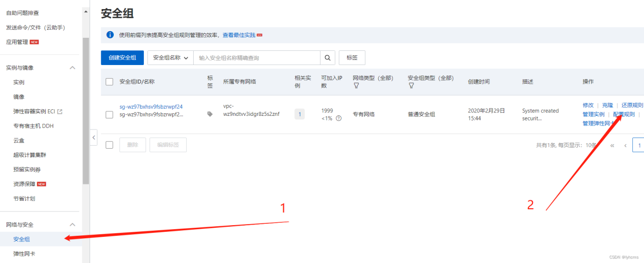Open 预留实例券 menu item
Image resolution: width=644 pixels, height=263 pixels.
click(x=27, y=170)
